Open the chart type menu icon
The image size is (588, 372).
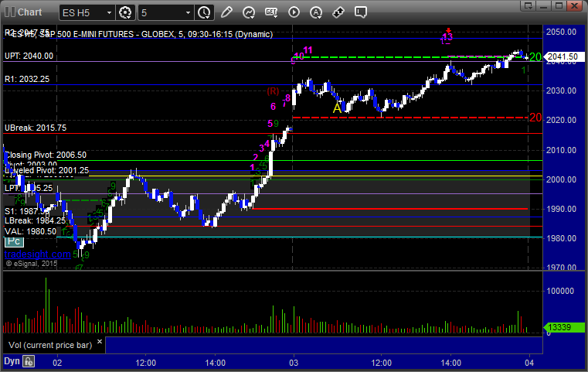tap(249, 12)
